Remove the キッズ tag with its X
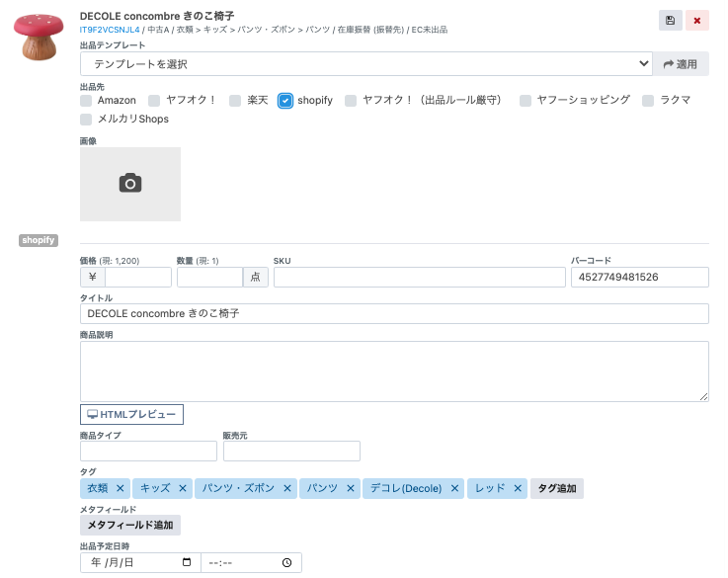 pos(183,488)
